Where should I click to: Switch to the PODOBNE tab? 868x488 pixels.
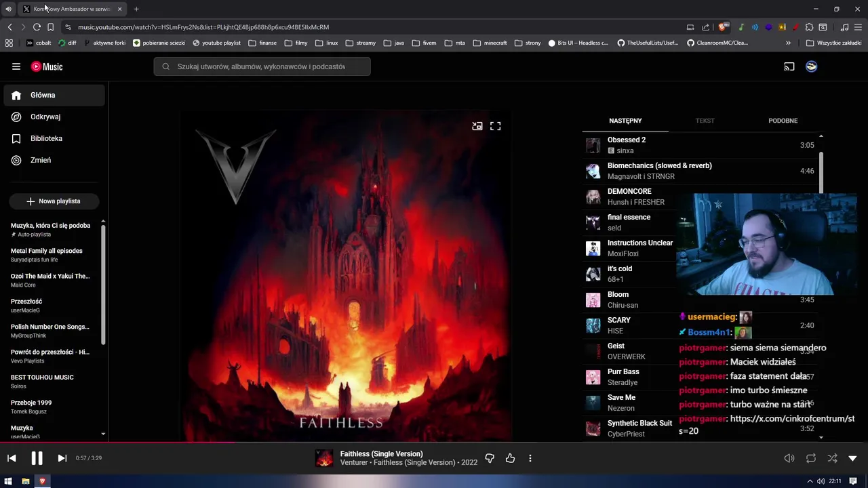783,121
